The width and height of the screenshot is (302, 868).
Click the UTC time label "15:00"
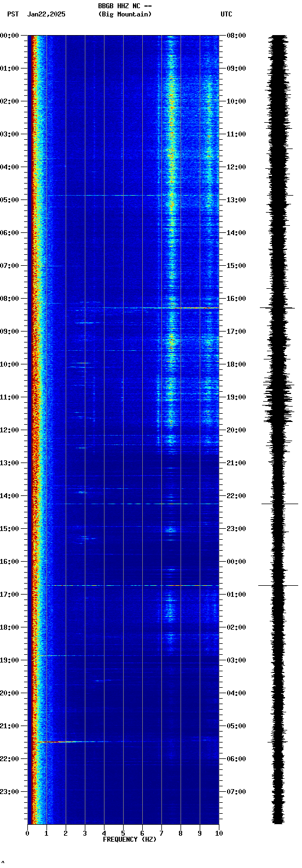point(236,266)
